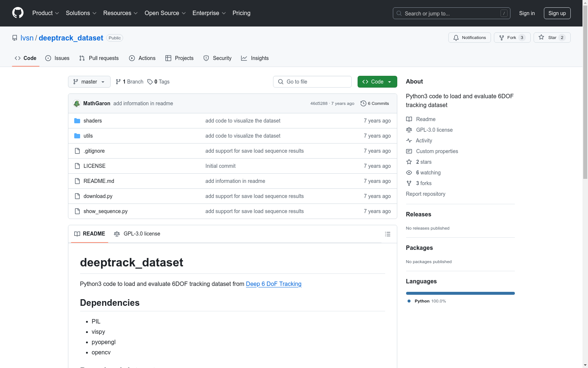
Task: Open README outline list icon
Action: tap(387, 234)
